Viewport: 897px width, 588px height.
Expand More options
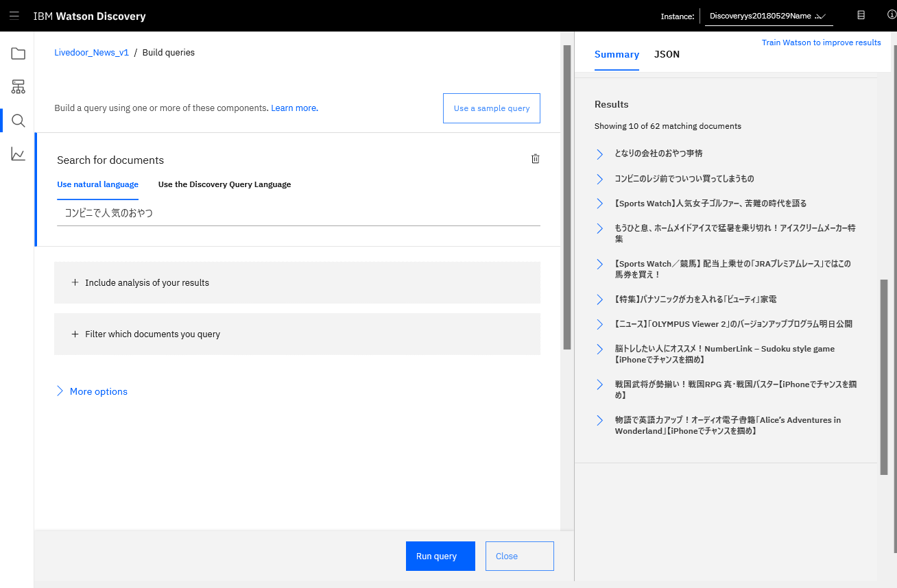(x=92, y=391)
